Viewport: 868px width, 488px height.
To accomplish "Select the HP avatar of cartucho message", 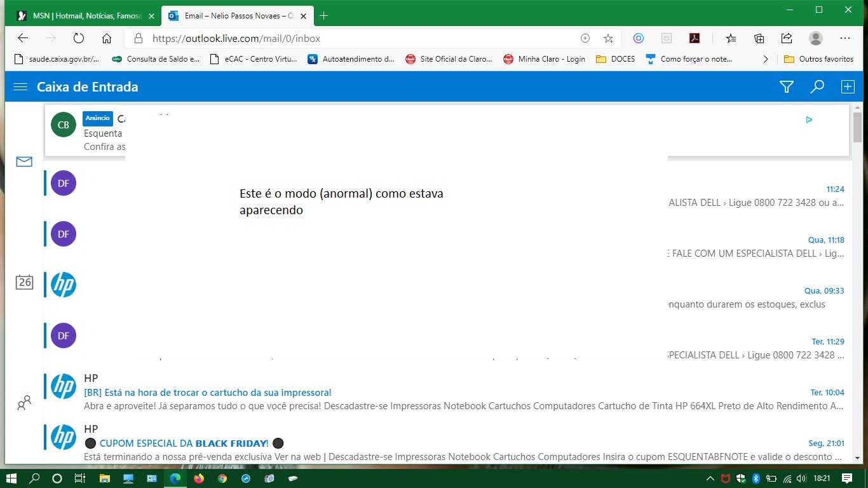I will click(x=64, y=386).
